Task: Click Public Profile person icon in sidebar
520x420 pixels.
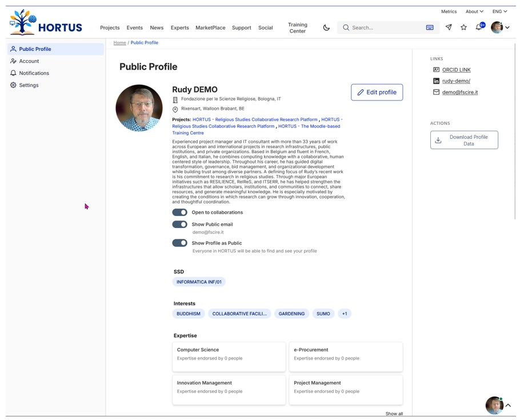Action: coord(13,49)
